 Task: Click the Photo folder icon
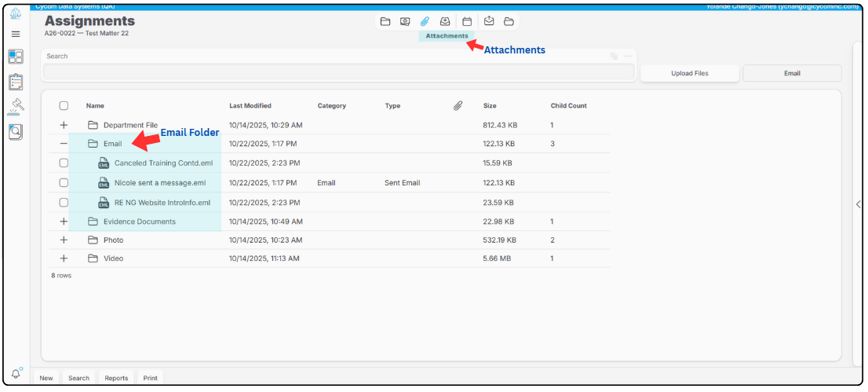coord(93,240)
